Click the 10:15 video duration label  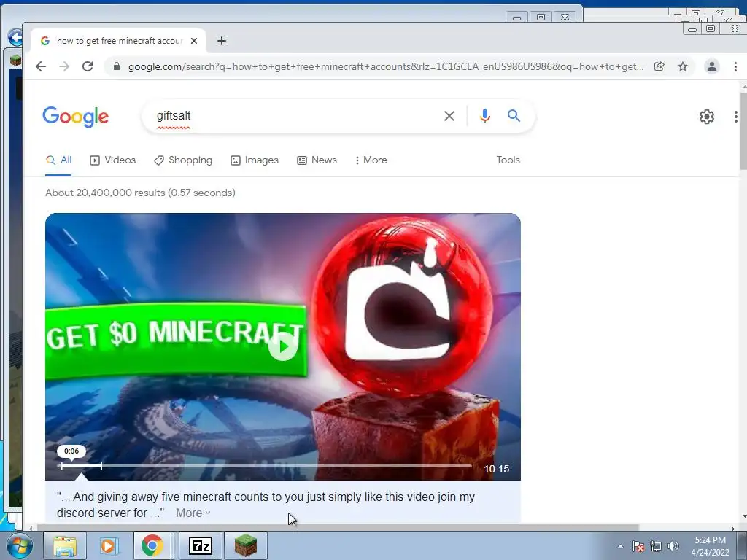(496, 469)
